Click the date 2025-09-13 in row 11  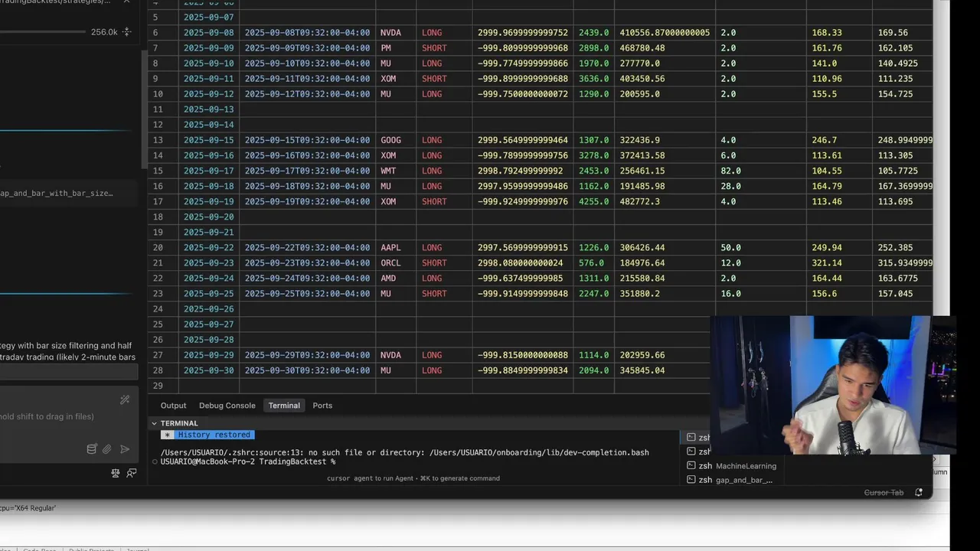209,109
